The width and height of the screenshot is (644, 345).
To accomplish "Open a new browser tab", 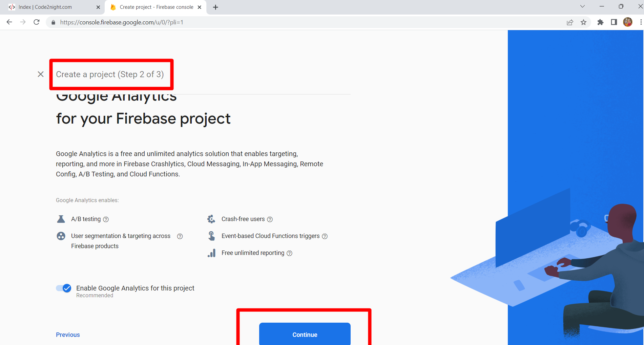I will coord(215,7).
